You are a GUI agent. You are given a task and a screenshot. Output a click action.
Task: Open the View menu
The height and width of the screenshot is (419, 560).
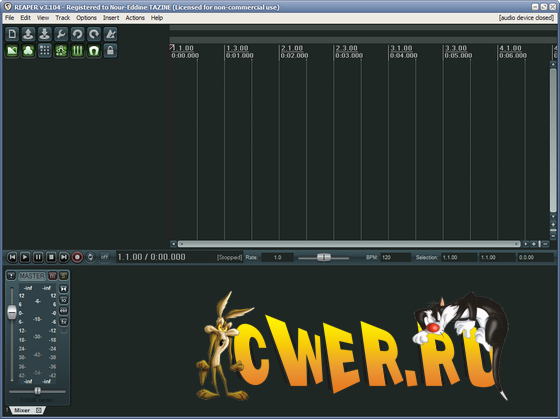(43, 18)
